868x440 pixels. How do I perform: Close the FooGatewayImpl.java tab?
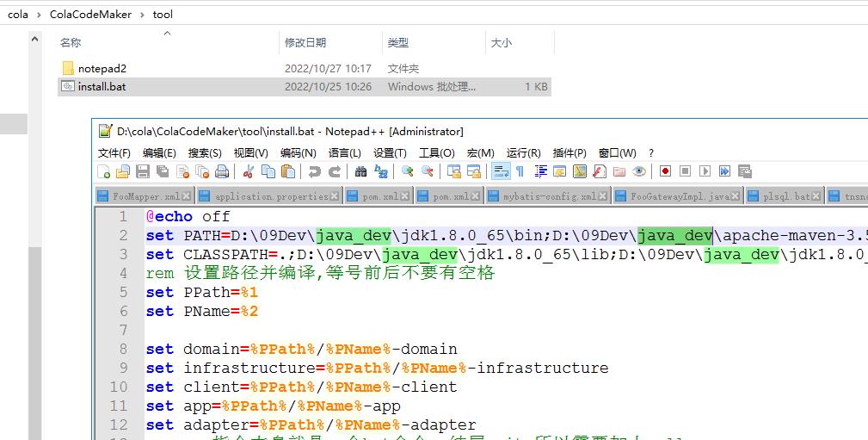tap(736, 196)
